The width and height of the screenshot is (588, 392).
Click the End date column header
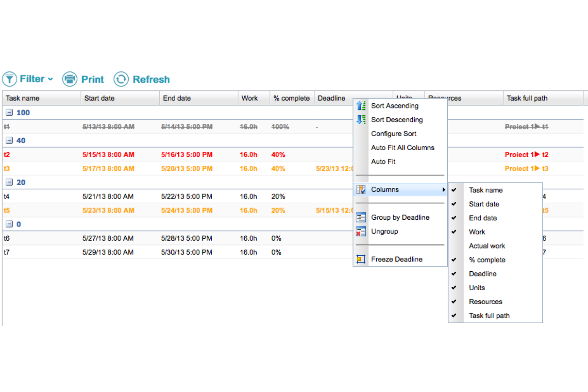pos(199,98)
